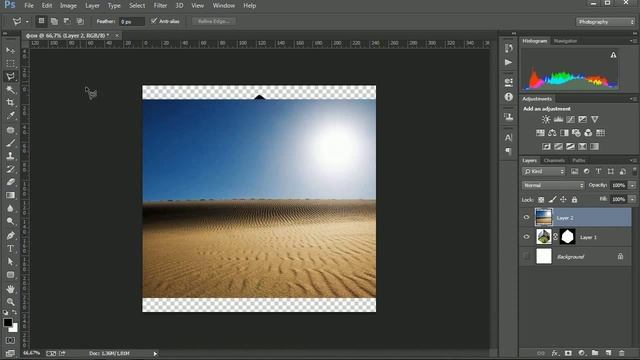Screen dimensions: 640x360
Task: Select the Layer 1 mask thumbnail
Action: [568, 237]
